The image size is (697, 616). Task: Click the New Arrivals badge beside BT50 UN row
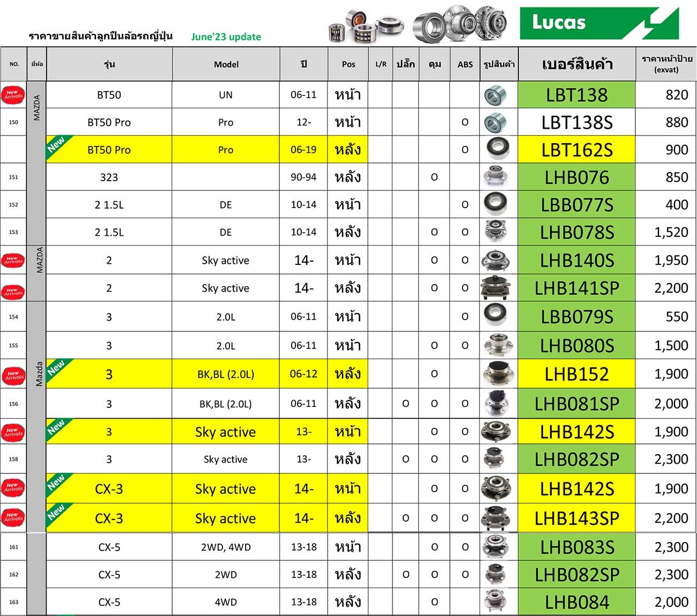13,95
